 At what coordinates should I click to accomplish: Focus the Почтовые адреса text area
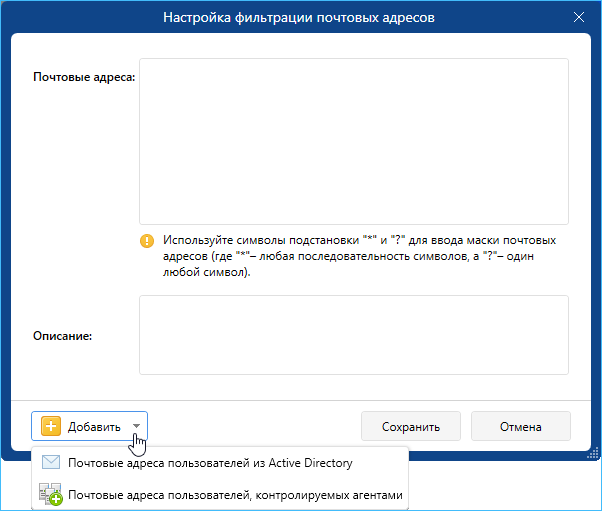[x=353, y=141]
